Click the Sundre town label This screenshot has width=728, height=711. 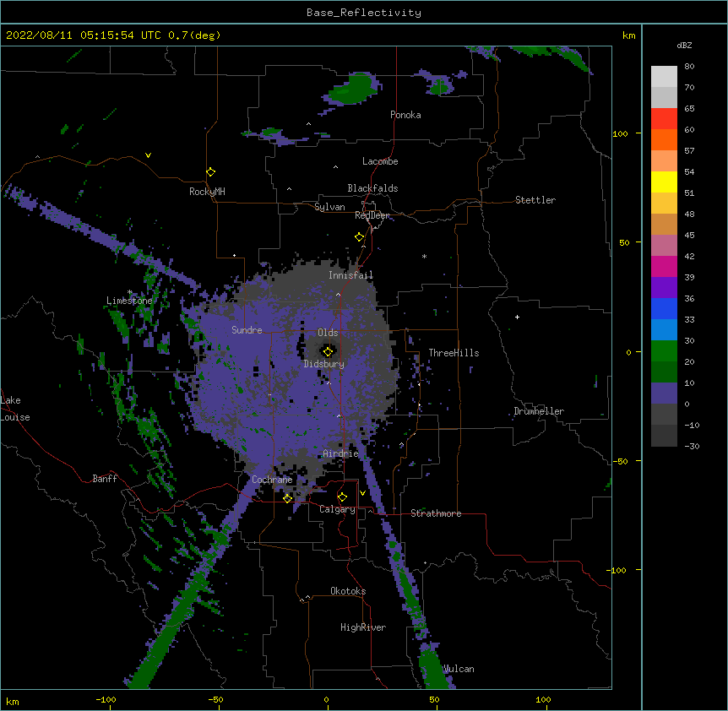[247, 330]
